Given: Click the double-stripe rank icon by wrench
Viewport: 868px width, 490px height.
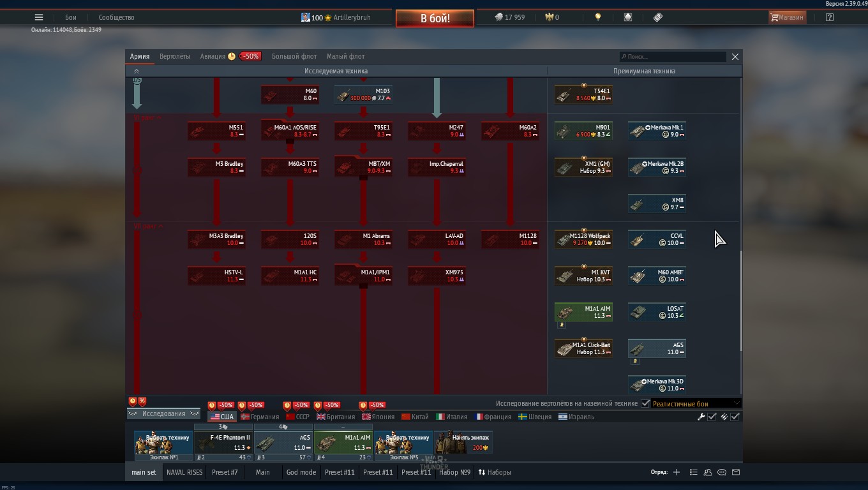Looking at the screenshot, I should click(724, 417).
